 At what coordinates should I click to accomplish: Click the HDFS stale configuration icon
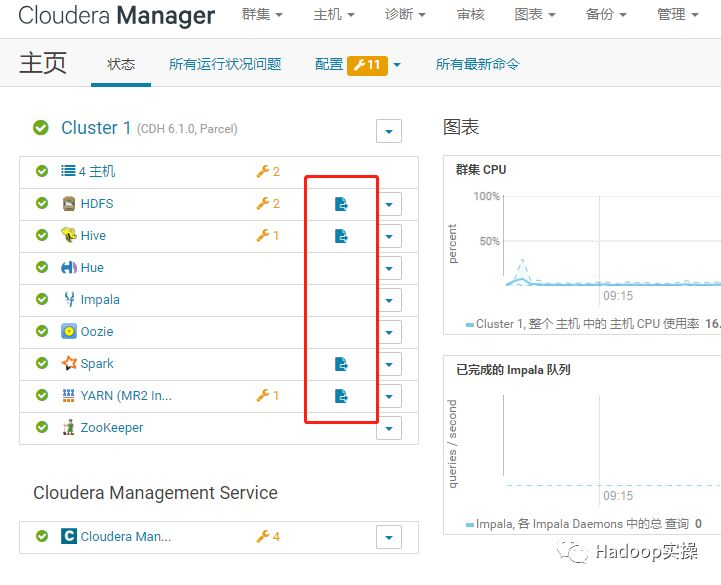(x=341, y=204)
